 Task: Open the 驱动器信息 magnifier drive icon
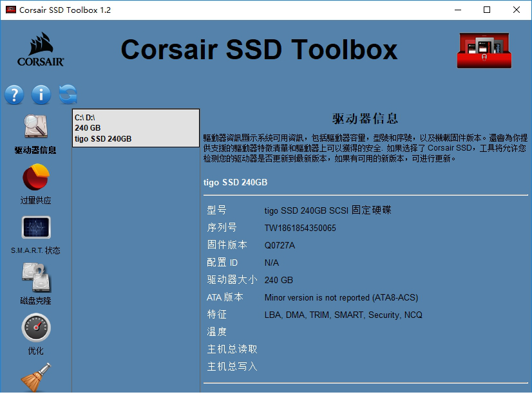coord(36,126)
